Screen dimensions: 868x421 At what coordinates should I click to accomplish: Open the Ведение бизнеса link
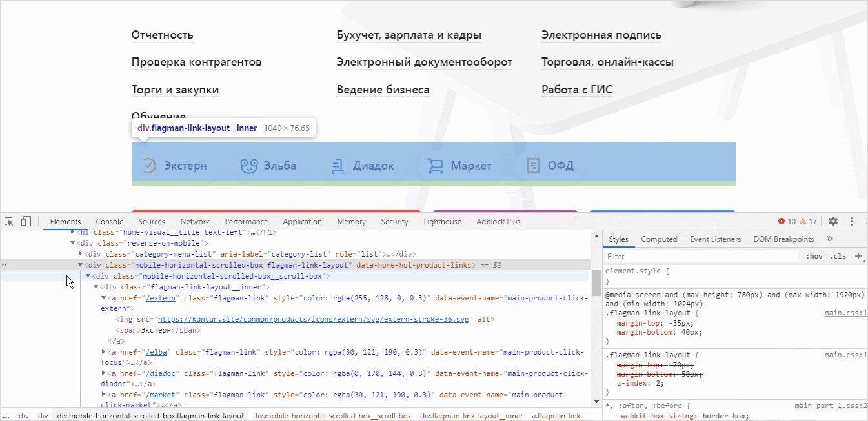(383, 90)
